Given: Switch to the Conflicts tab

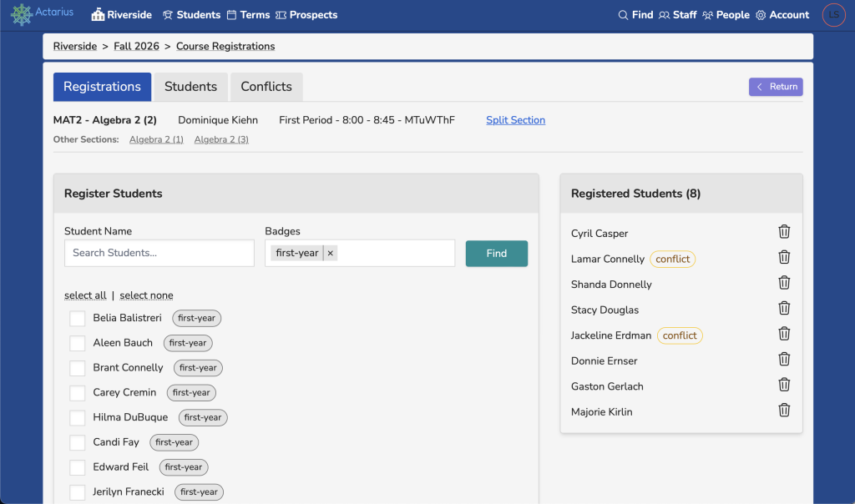Looking at the screenshot, I should click(266, 87).
